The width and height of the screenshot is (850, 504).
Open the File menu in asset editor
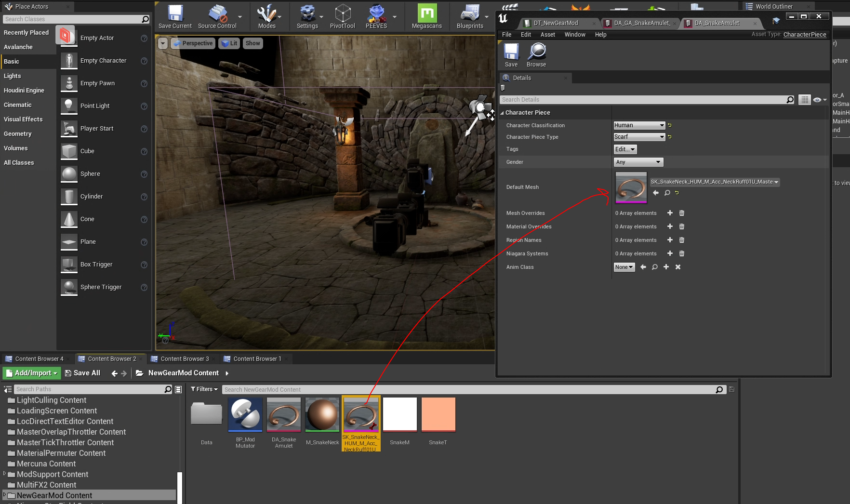(507, 35)
